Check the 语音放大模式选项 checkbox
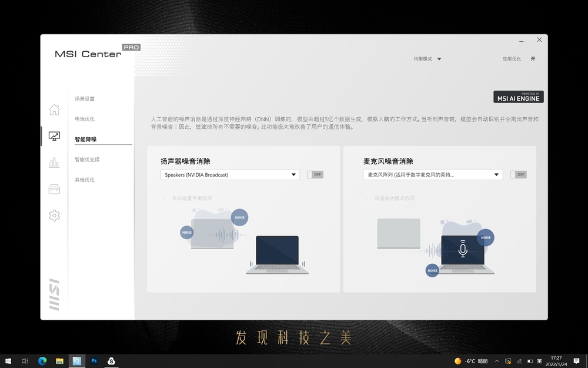Viewport: 588px width, 368px height. tap(366, 198)
